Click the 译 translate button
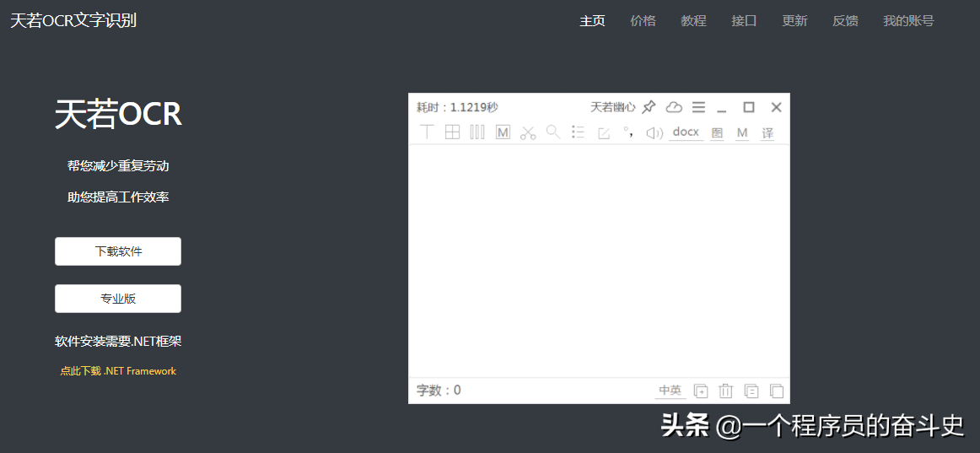The image size is (980, 453). coord(767,132)
